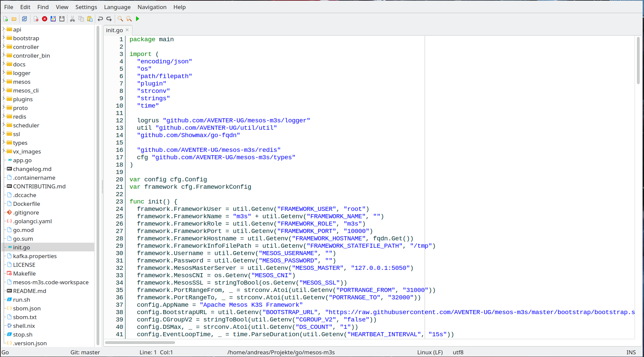Open go.mod in the file tree
This screenshot has height=357, width=644.
tap(23, 230)
